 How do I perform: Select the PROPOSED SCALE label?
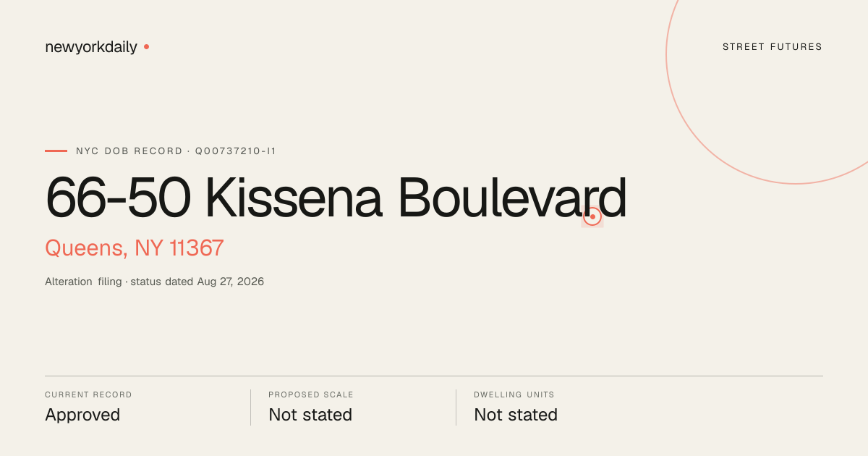pos(311,395)
